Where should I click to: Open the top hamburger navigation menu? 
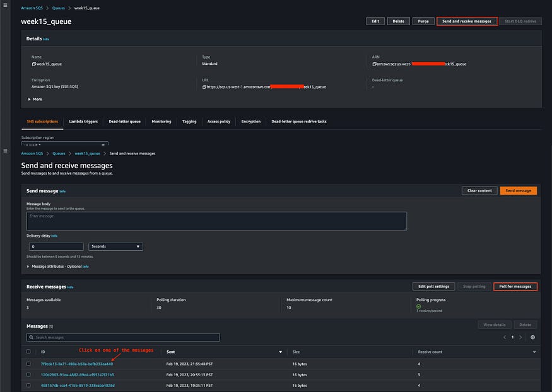[x=5, y=5]
